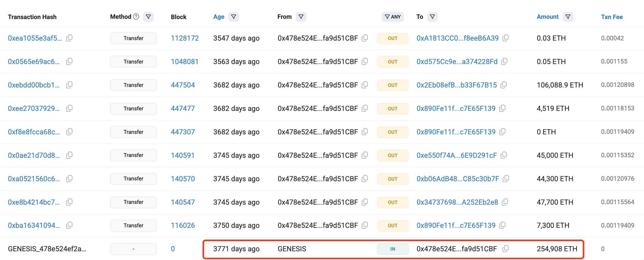Toggle the Age column to show dates
This screenshot has height=260, width=644.
[218, 17]
